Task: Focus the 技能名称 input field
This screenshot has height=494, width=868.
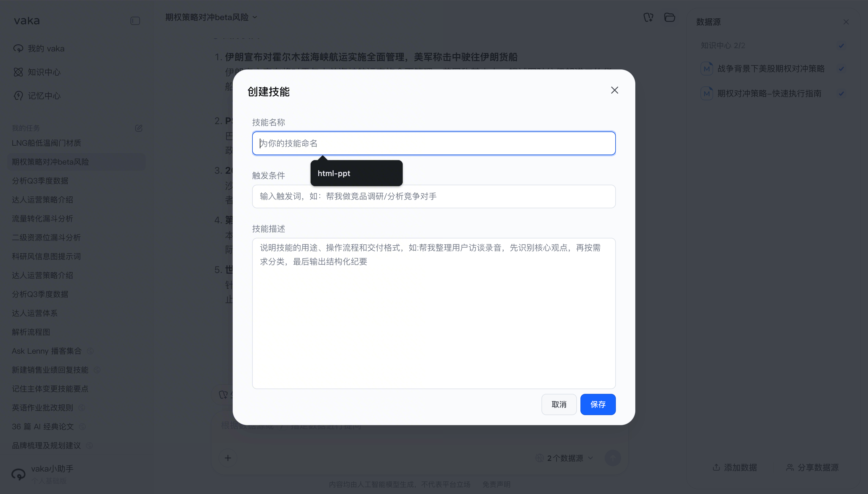Action: click(x=434, y=143)
